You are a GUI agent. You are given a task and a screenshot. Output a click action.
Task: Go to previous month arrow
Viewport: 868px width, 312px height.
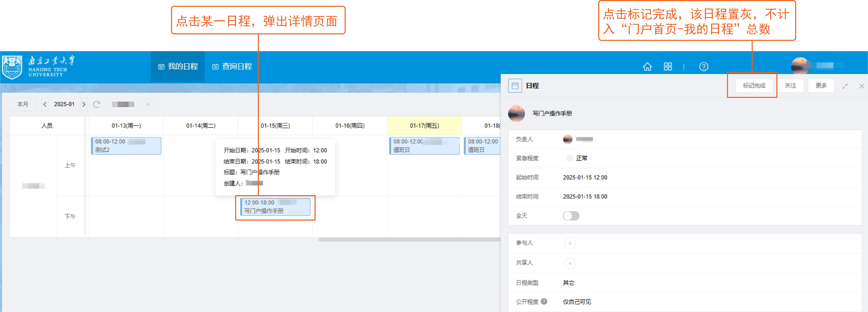point(45,104)
